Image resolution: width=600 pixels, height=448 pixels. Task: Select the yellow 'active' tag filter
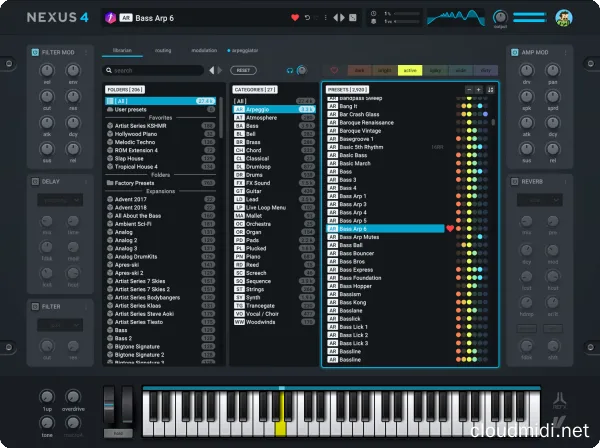click(409, 71)
